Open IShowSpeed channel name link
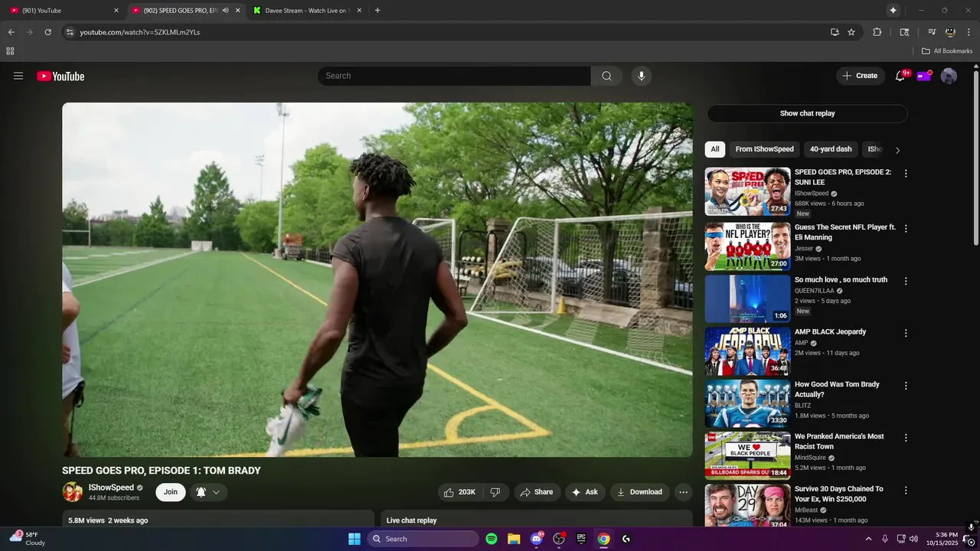980x551 pixels. [111, 487]
